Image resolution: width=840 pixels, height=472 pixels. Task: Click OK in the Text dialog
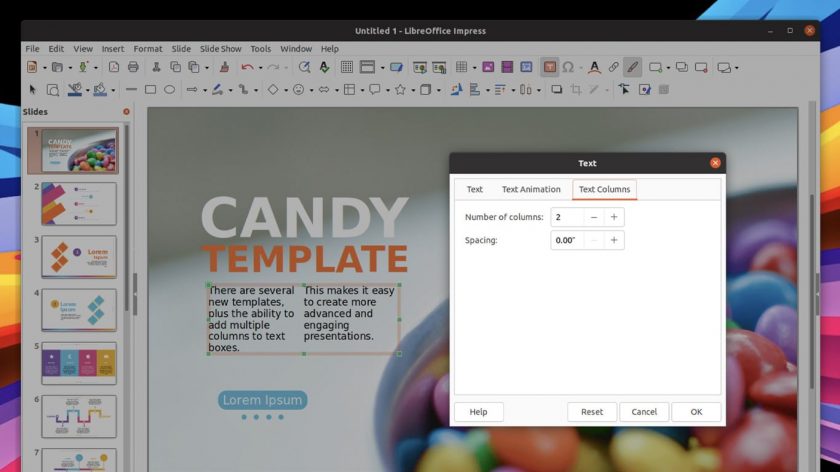pyautogui.click(x=696, y=411)
